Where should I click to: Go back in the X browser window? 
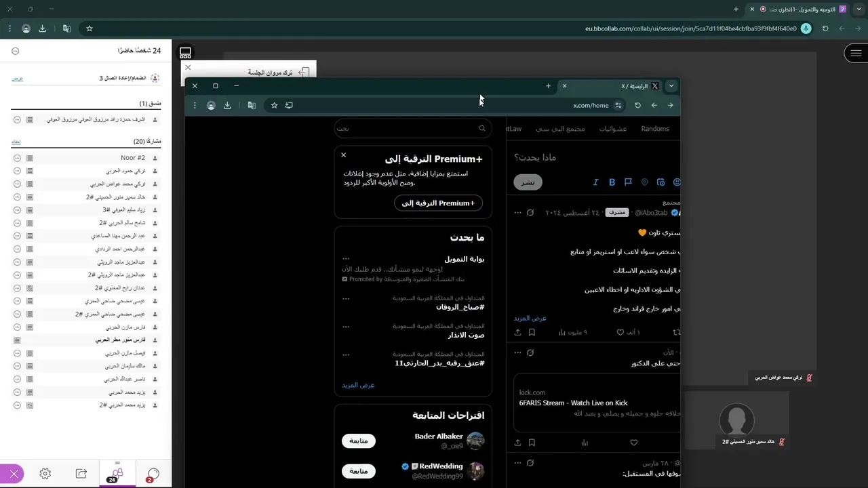(670, 105)
